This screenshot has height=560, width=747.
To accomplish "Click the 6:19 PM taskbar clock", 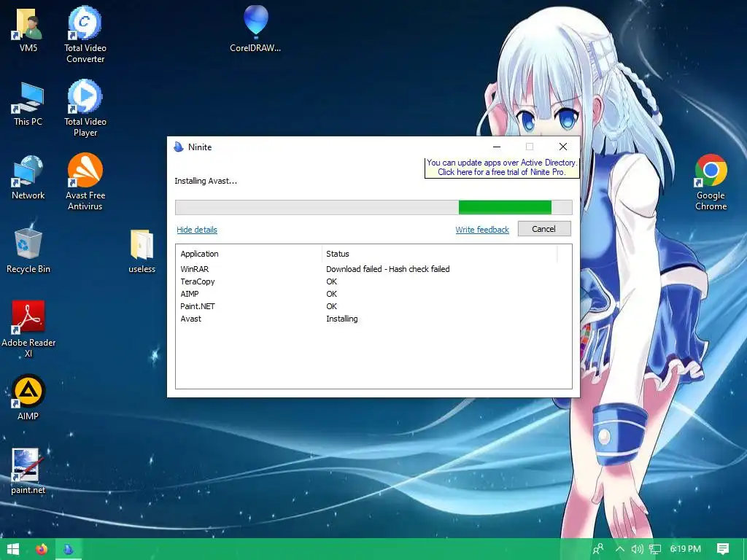I will point(686,549).
